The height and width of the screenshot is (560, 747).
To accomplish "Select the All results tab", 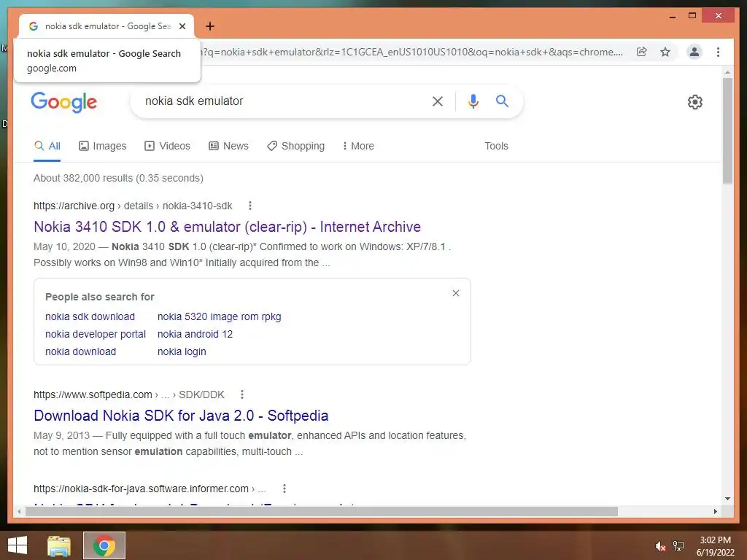I will (x=47, y=146).
